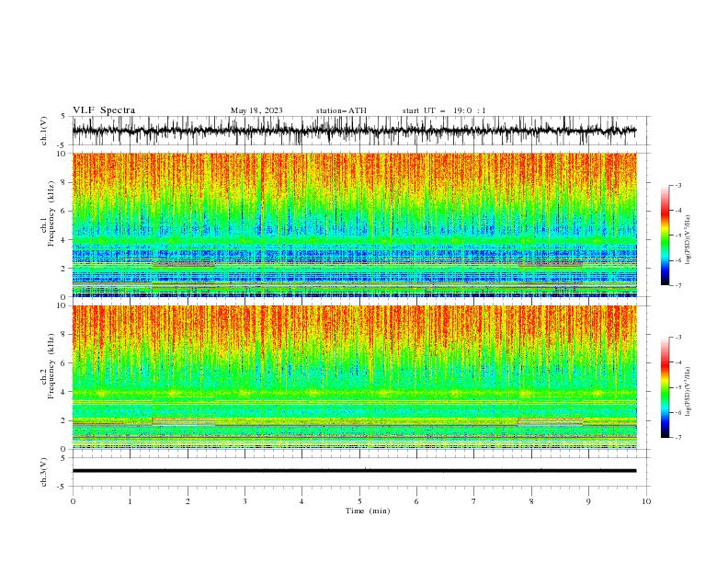The width and height of the screenshot is (728, 563).
Task: Click the "1" tick on the time axis
Action: (x=130, y=501)
